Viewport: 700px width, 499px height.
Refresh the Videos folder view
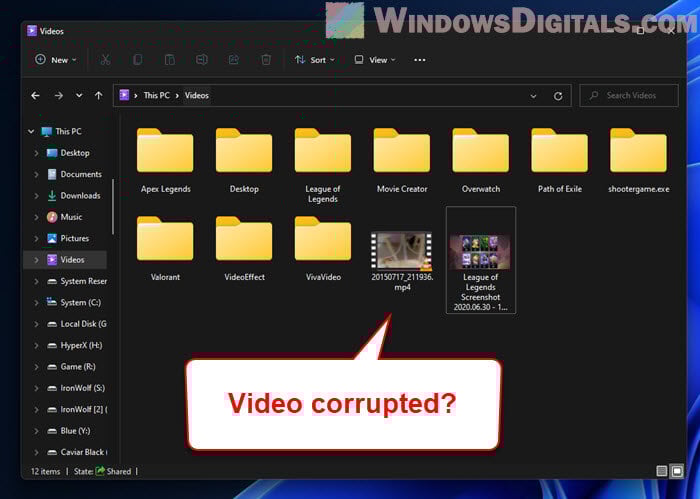(x=558, y=96)
